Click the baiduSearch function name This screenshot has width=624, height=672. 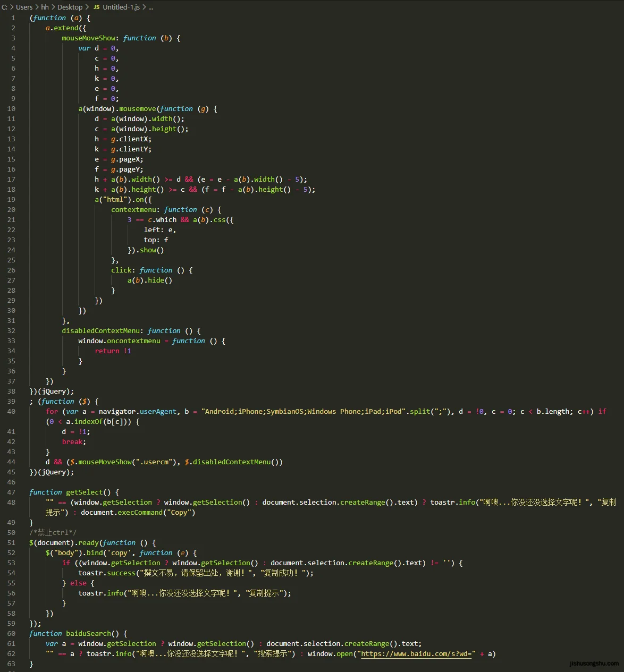pos(88,633)
